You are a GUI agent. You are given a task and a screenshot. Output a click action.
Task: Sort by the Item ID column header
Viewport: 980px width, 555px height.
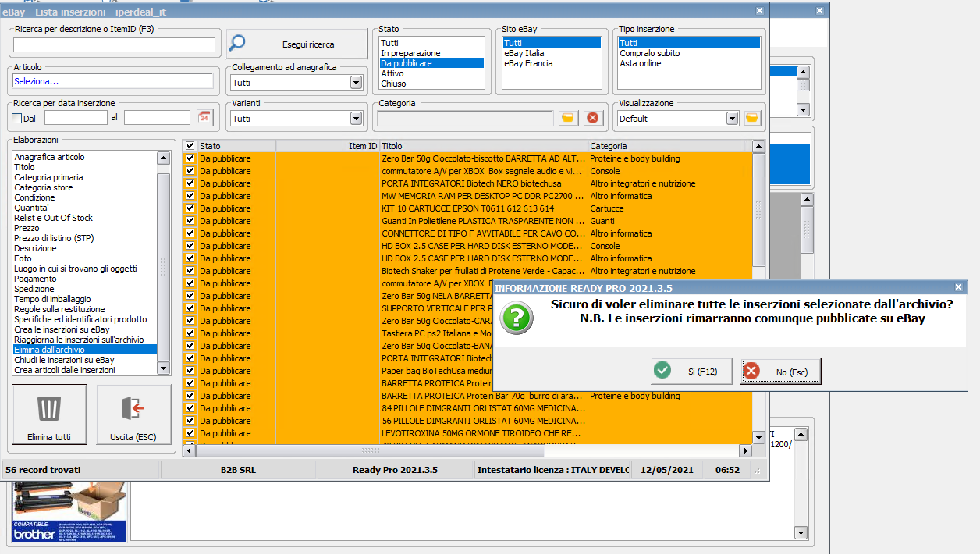[328, 146]
